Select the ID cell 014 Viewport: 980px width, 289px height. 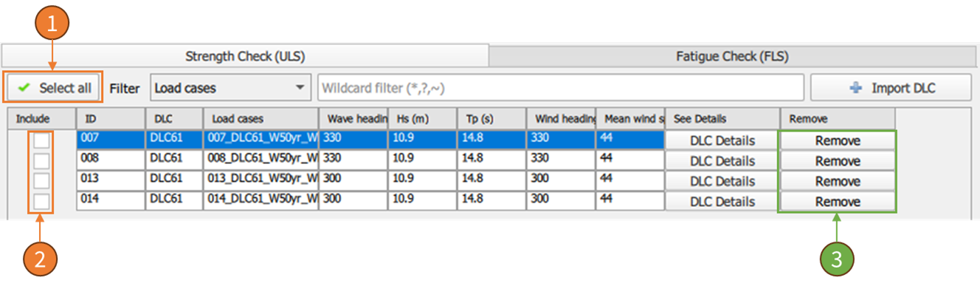tap(111, 201)
